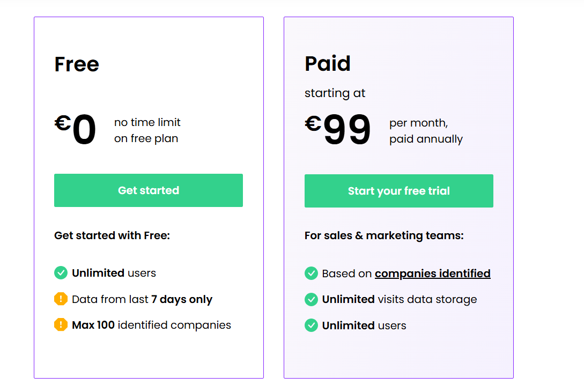Click the checkmark beside Paid plan's Unlimited users

point(311,326)
